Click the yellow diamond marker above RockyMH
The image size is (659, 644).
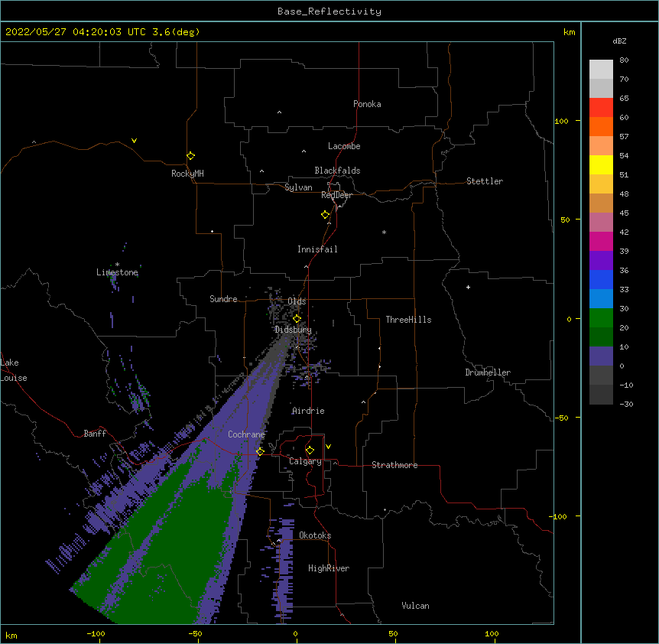(190, 156)
